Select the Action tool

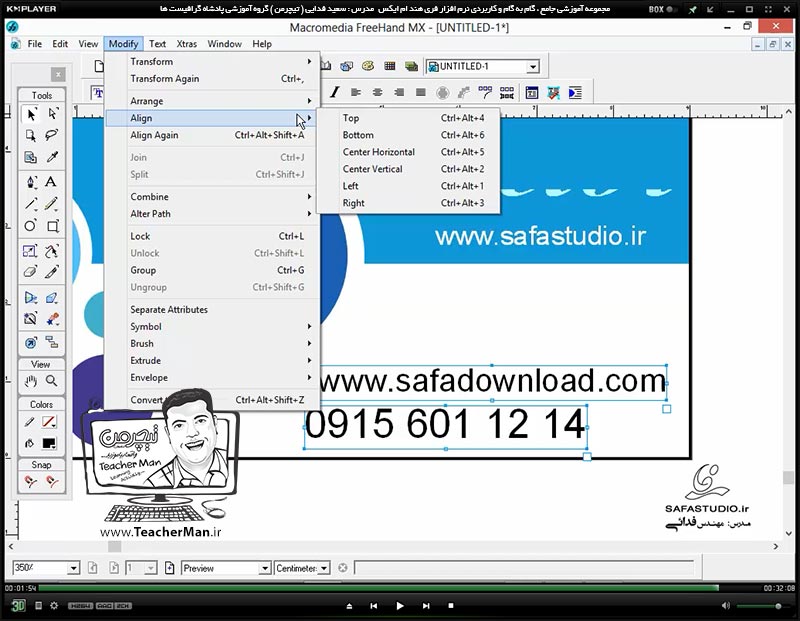31,342
